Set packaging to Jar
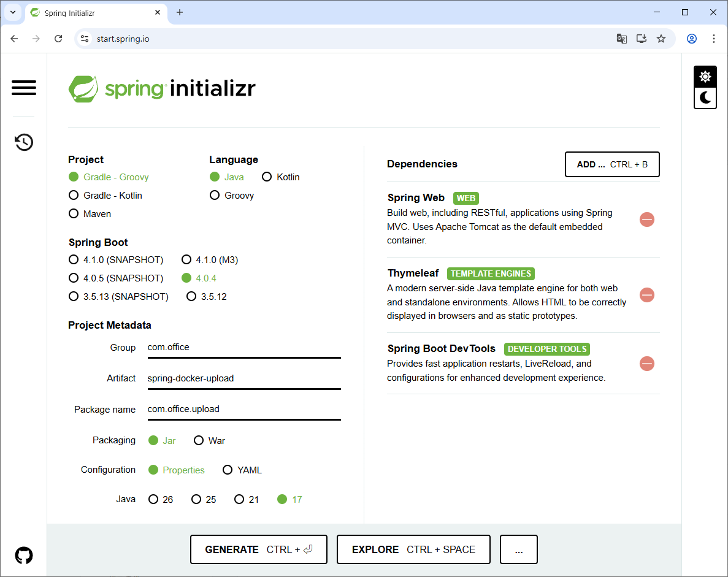 click(x=162, y=440)
